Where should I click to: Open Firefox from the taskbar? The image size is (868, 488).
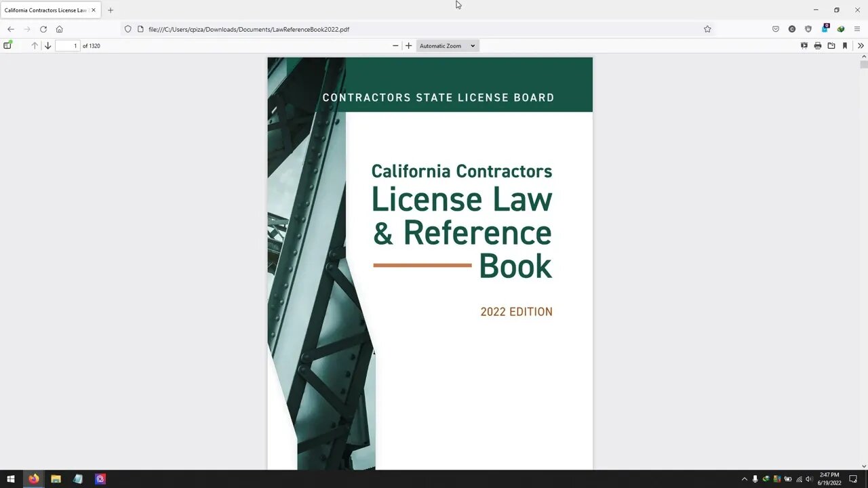[33, 479]
